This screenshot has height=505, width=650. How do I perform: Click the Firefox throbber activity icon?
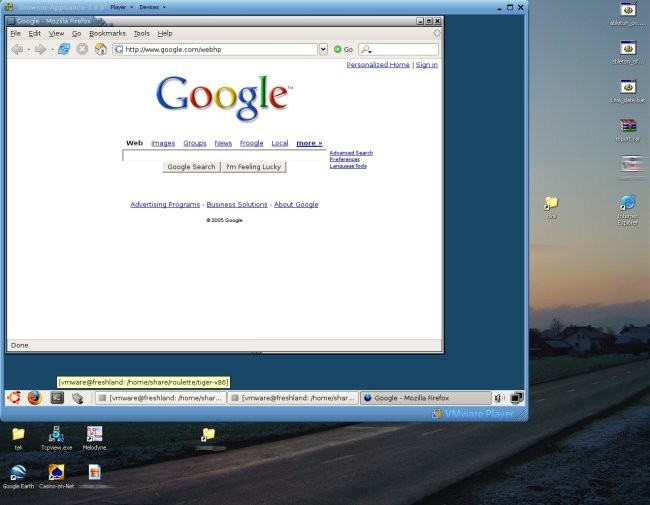437,33
